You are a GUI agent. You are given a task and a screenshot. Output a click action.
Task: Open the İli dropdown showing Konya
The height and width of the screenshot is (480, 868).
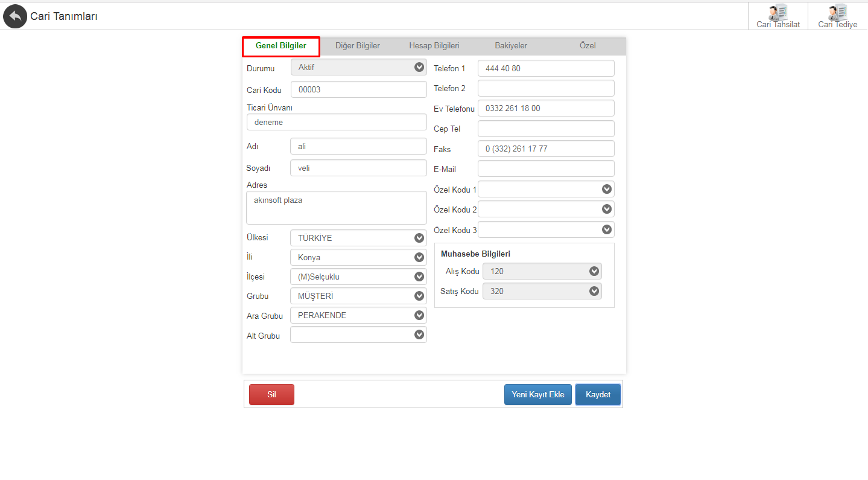click(358, 257)
